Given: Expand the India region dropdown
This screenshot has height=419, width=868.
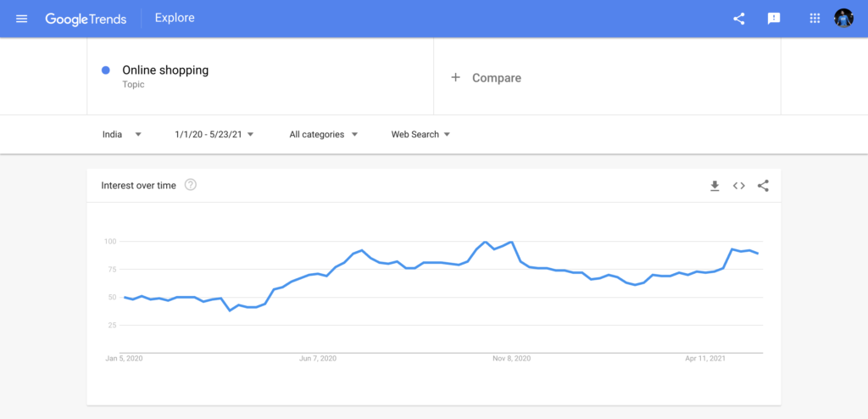Looking at the screenshot, I should 122,134.
